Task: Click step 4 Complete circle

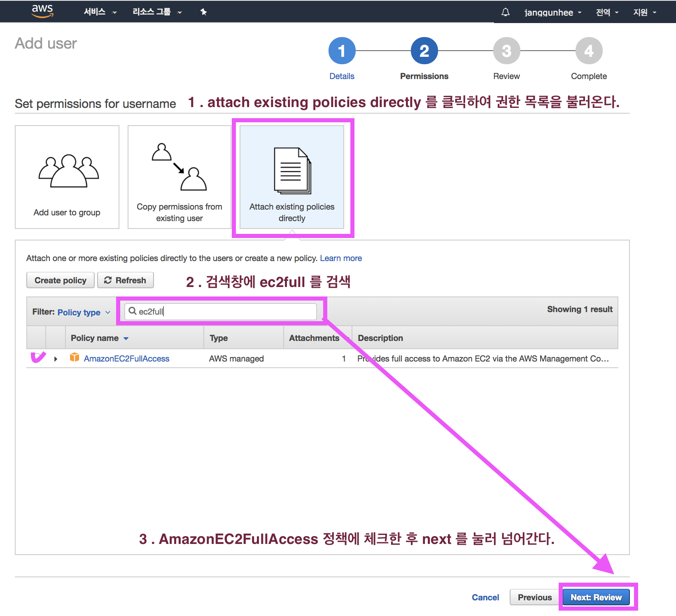Action: [589, 51]
